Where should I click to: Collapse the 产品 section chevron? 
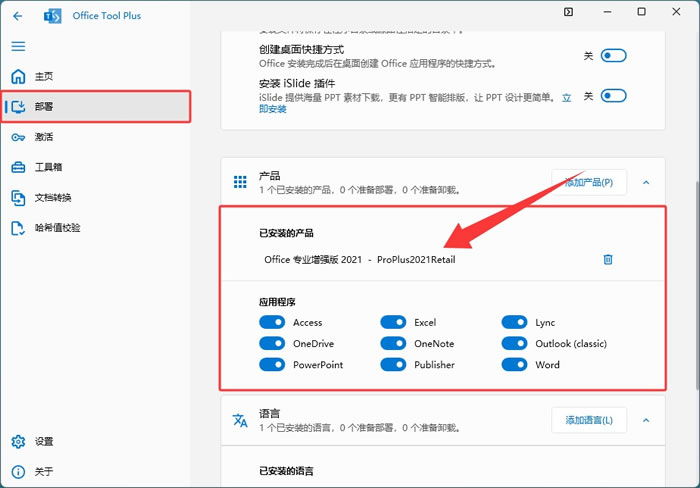coord(646,182)
